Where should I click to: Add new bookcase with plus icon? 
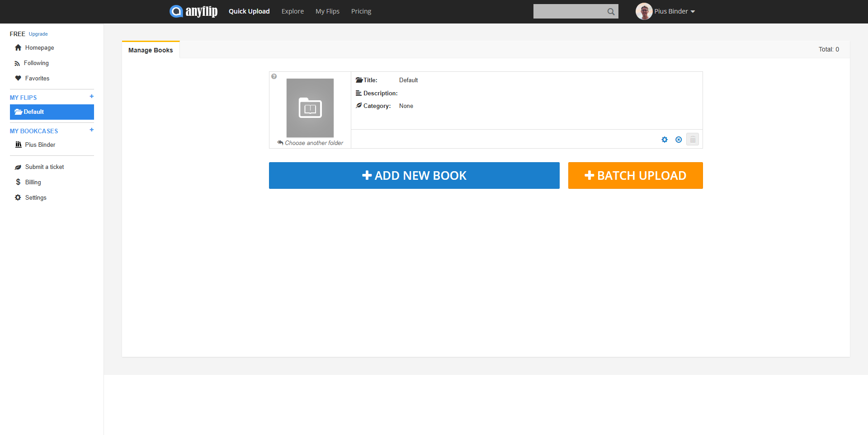[91, 130]
